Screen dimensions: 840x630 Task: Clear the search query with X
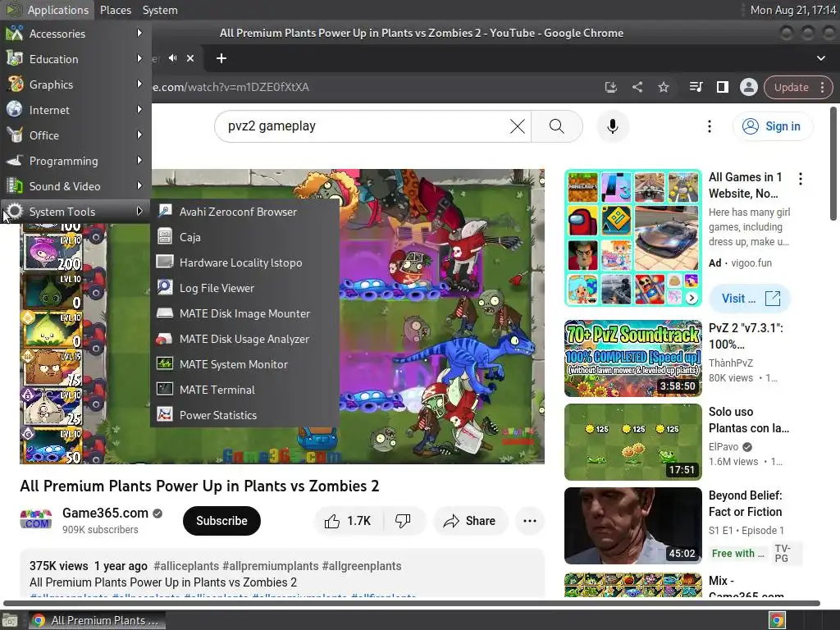517,126
